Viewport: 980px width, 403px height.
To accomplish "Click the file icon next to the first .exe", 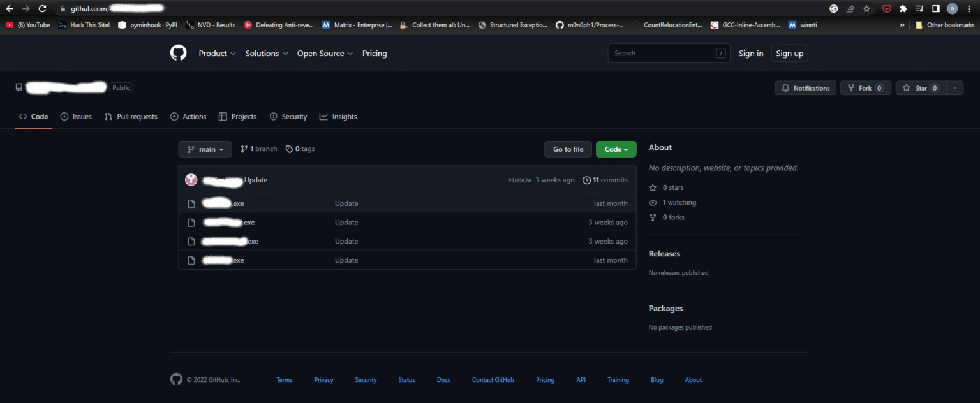I will (x=191, y=203).
